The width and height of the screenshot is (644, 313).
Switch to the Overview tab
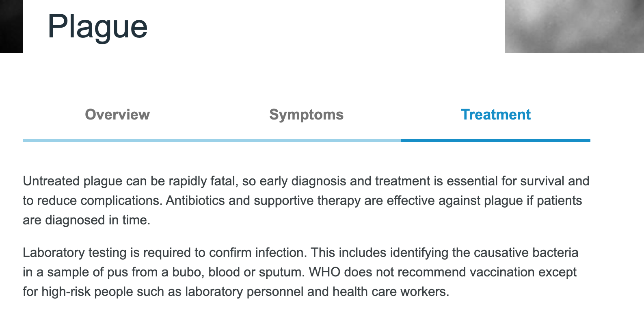[117, 115]
